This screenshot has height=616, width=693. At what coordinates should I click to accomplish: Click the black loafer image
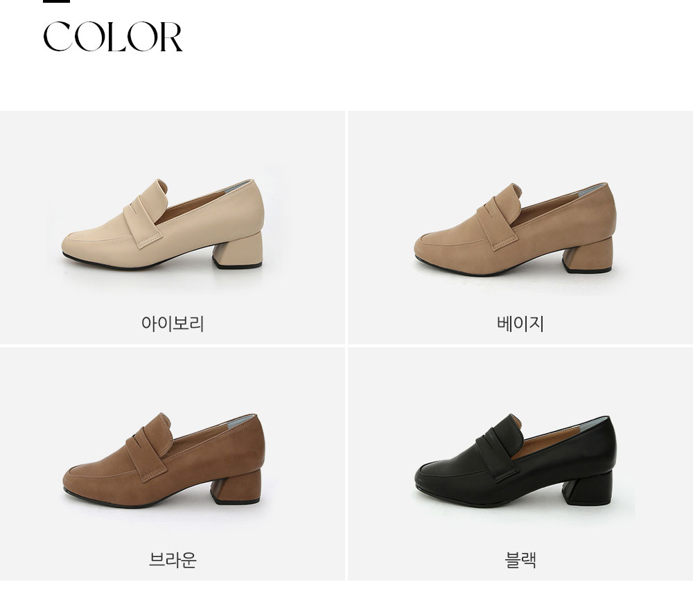click(x=516, y=461)
